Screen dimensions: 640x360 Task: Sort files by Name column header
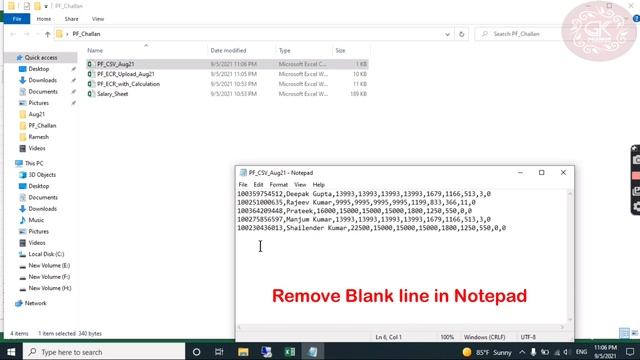pos(95,51)
